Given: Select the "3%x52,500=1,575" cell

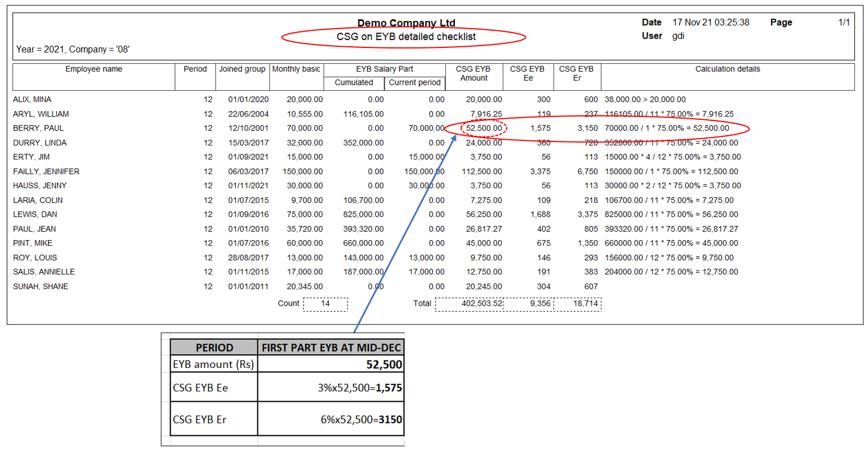Looking at the screenshot, I should coord(360,388).
